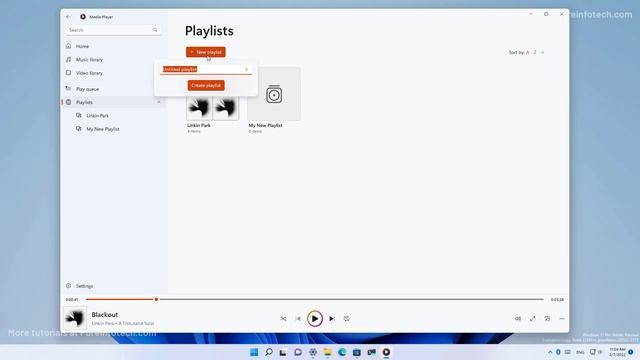The height and width of the screenshot is (360, 640).
Task: Collapse the Playlists section chevron
Action: (159, 102)
